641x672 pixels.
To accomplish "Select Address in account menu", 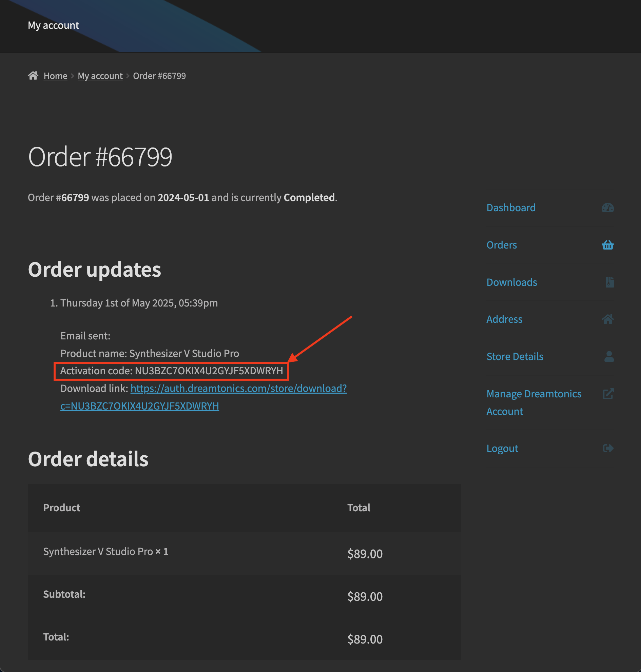I will click(504, 319).
